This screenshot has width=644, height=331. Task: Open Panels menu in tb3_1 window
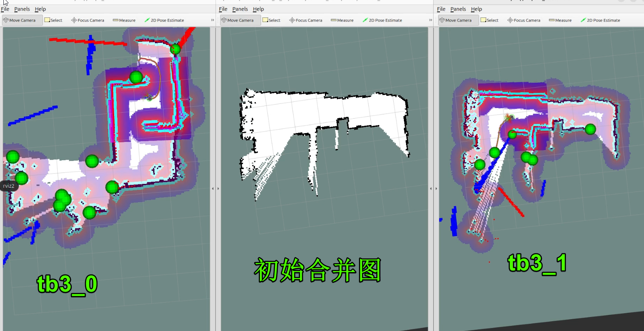pyautogui.click(x=458, y=9)
